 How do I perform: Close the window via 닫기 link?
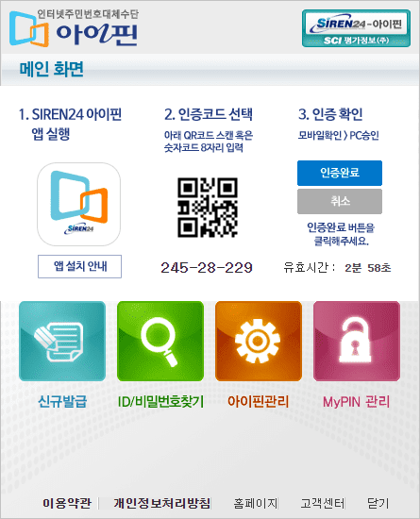378,504
